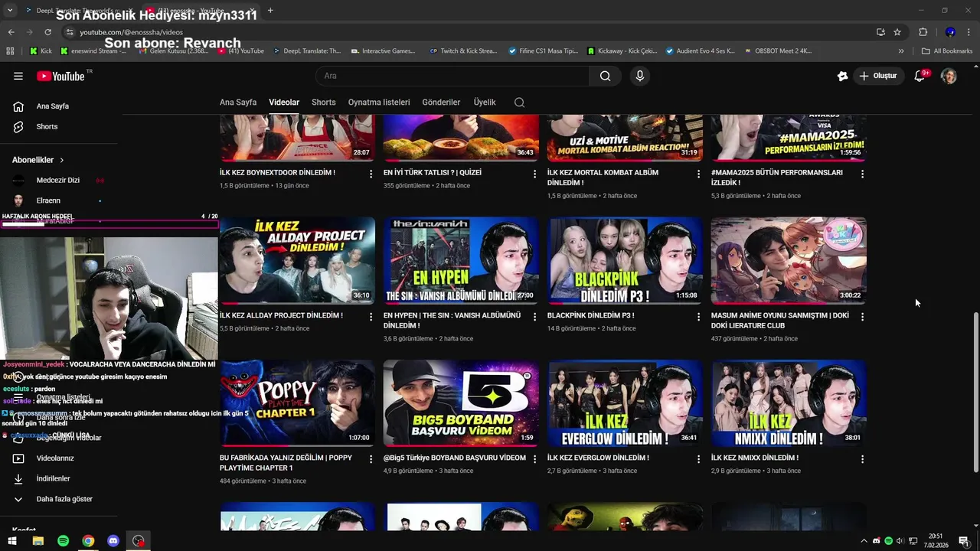Open new Chrome tab
The height and width of the screenshot is (551, 980).
270,11
